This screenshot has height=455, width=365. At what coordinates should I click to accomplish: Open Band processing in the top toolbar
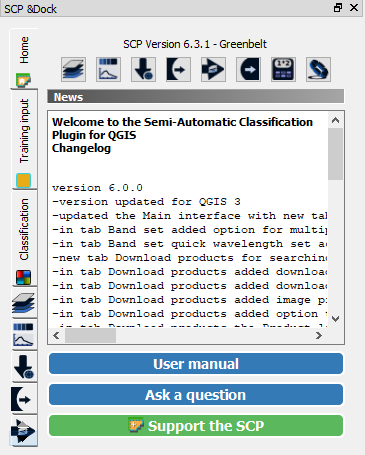213,69
